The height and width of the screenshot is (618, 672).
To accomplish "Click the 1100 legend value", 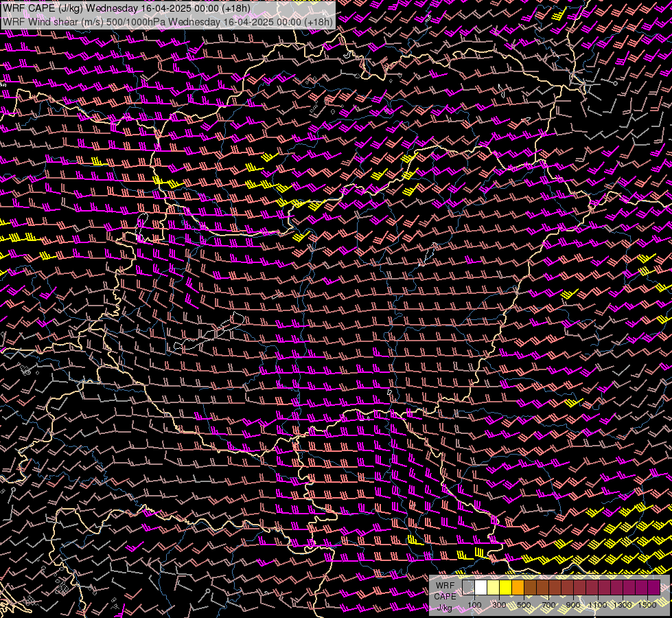I will click(x=598, y=605).
